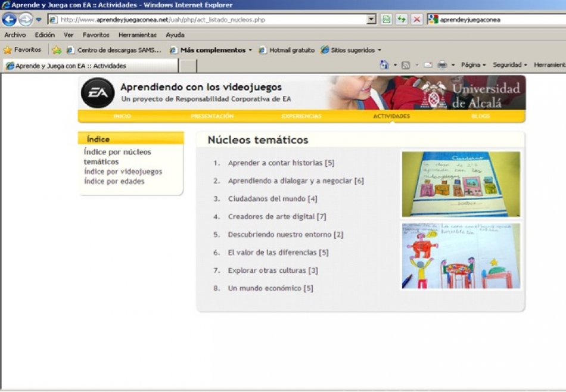Viewport: 566px width, 392px height.
Task: Open Aprendiendo a dialogar y a negociar
Action: click(x=296, y=181)
